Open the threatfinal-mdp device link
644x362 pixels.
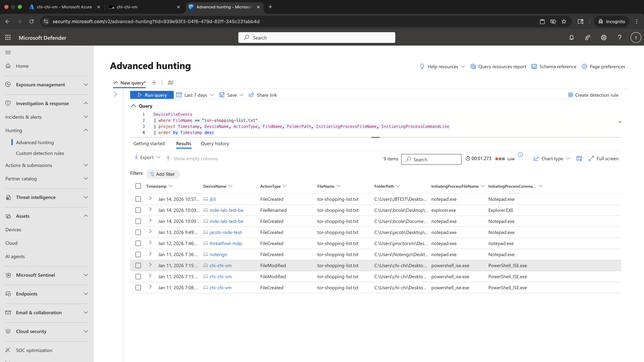[226, 243]
